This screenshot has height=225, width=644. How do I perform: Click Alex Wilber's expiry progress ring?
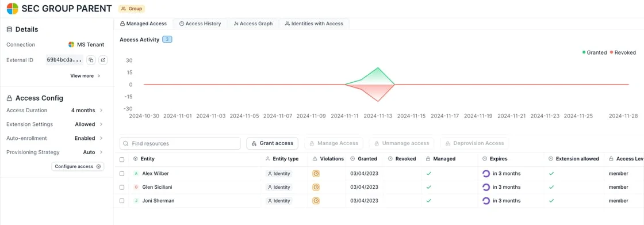point(486,174)
